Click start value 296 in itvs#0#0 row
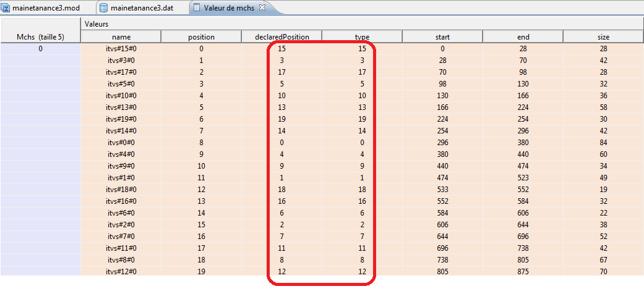This screenshot has height=294, width=644. [442, 143]
